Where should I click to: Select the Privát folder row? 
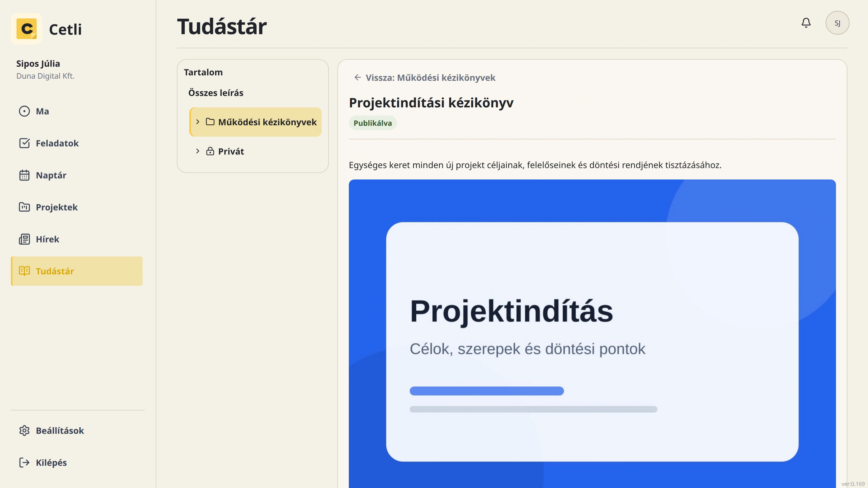click(256, 151)
